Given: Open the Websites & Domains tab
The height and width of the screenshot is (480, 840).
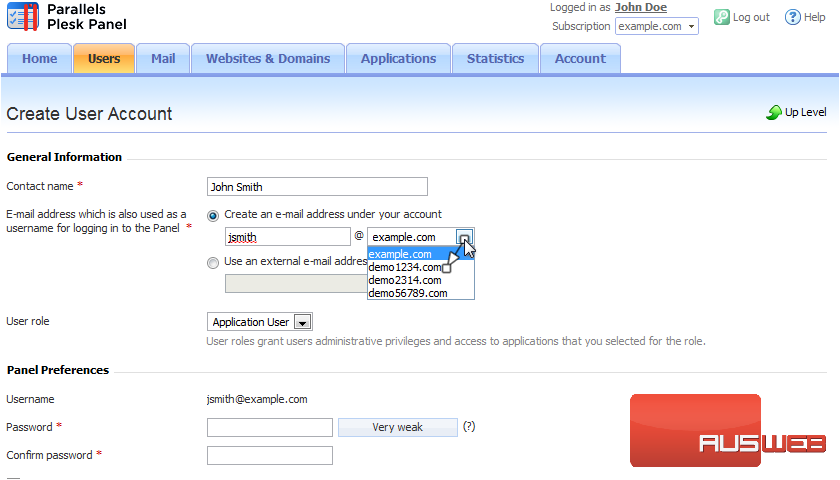Looking at the screenshot, I should pyautogui.click(x=268, y=58).
